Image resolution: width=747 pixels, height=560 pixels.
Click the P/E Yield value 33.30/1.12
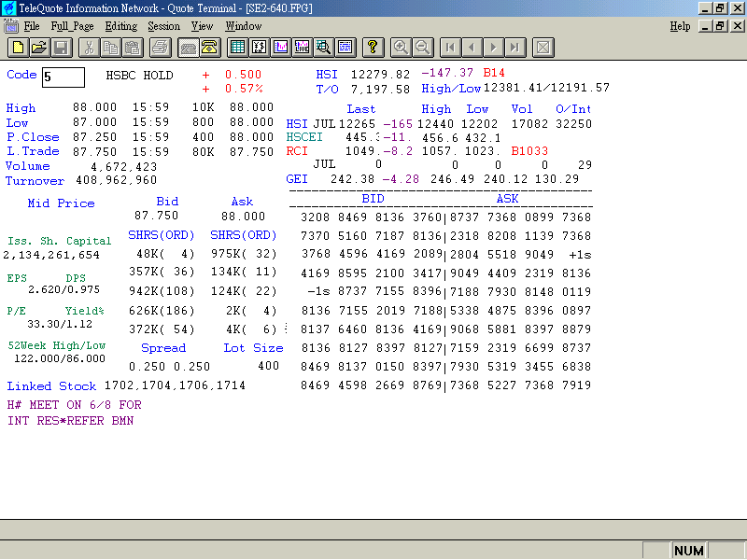pyautogui.click(x=60, y=324)
